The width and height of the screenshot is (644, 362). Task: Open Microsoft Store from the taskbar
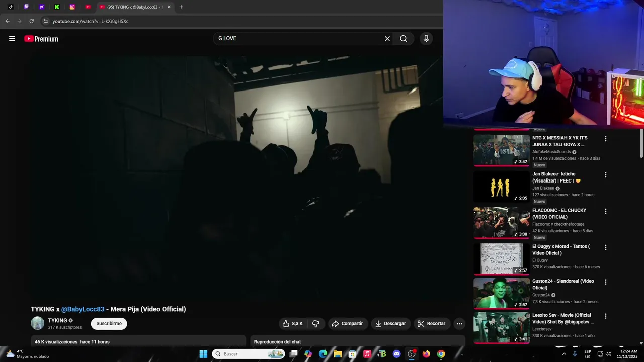coord(353,354)
